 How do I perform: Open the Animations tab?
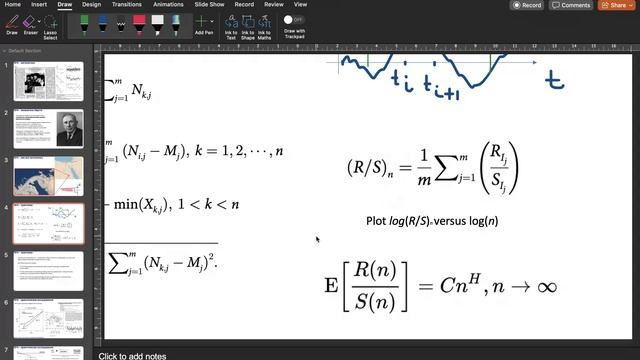pyautogui.click(x=168, y=4)
